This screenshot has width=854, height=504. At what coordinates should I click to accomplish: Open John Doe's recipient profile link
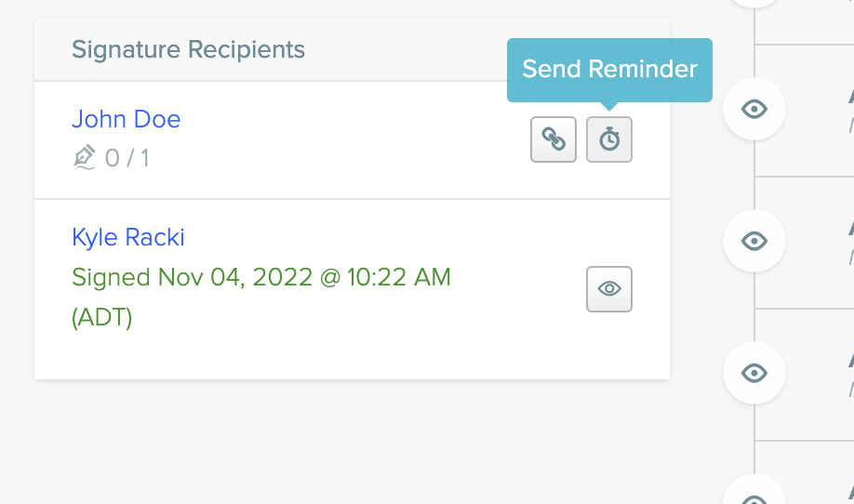point(126,119)
